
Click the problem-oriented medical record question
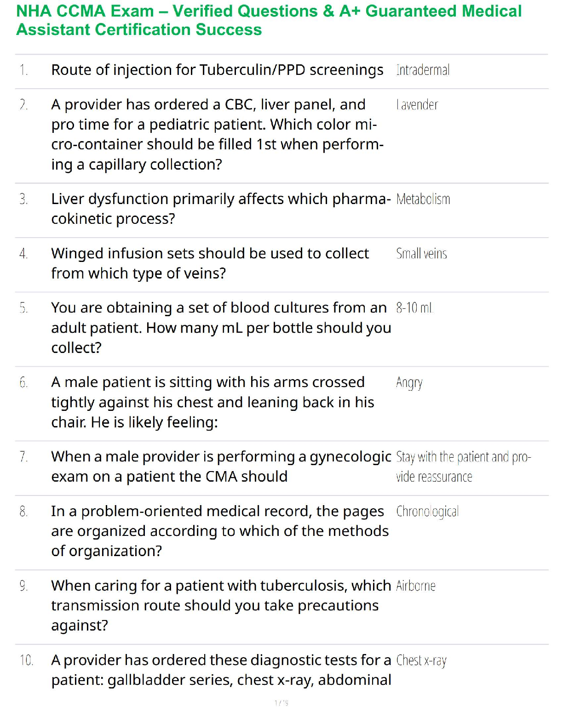click(220, 531)
